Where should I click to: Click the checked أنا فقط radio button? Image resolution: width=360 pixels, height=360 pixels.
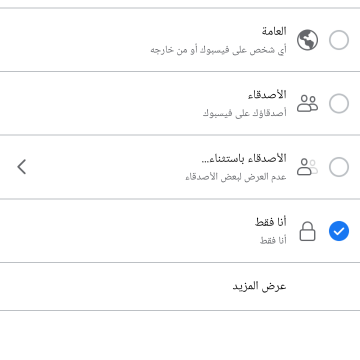[x=339, y=231]
